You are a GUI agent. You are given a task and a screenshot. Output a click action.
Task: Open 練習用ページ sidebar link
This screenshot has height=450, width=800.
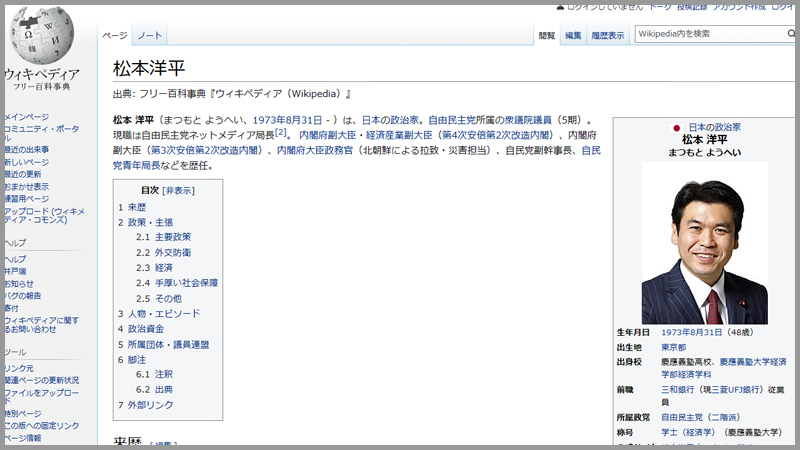(27, 199)
